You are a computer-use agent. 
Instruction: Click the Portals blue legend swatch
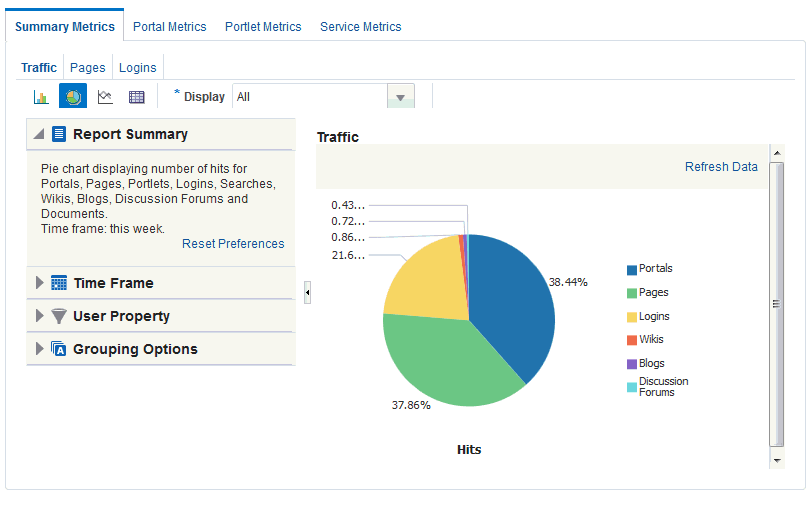click(x=632, y=270)
